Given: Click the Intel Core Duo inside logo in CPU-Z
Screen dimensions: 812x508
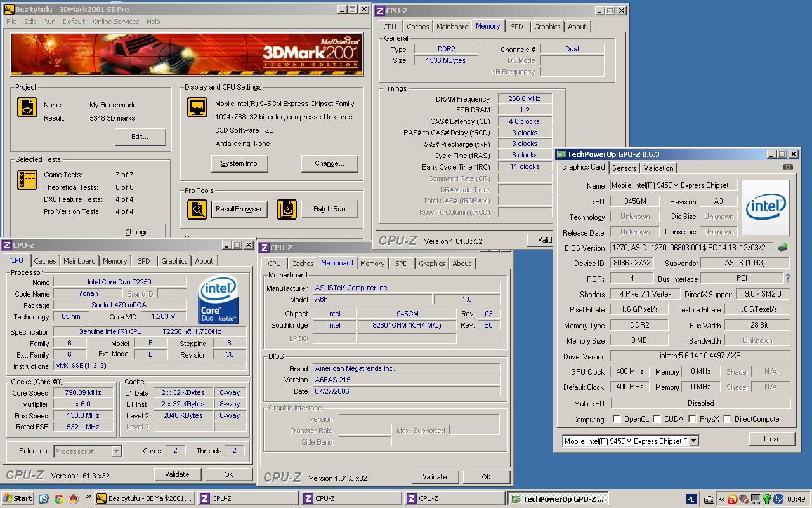Looking at the screenshot, I should click(218, 300).
